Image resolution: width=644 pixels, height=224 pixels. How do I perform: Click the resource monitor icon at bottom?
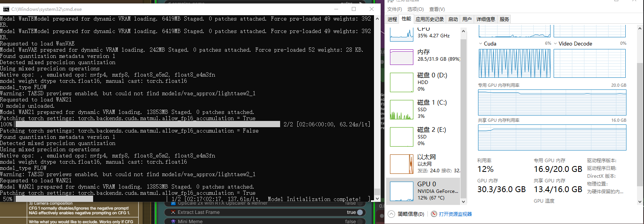(x=434, y=214)
